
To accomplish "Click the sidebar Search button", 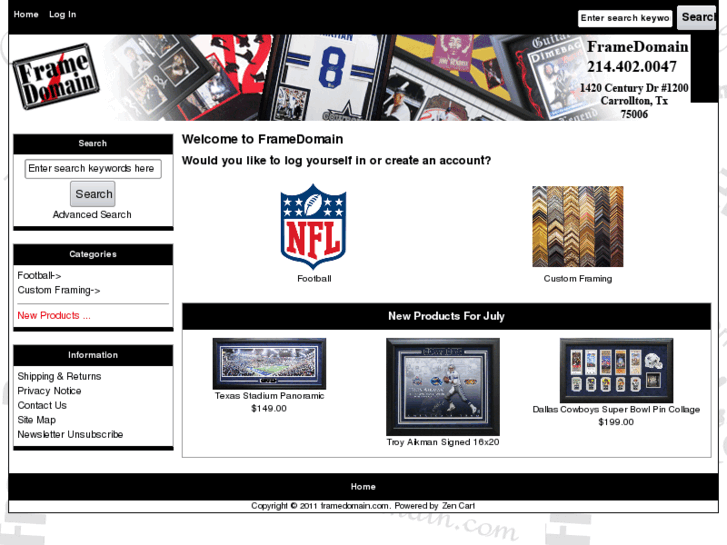I will point(93,194).
